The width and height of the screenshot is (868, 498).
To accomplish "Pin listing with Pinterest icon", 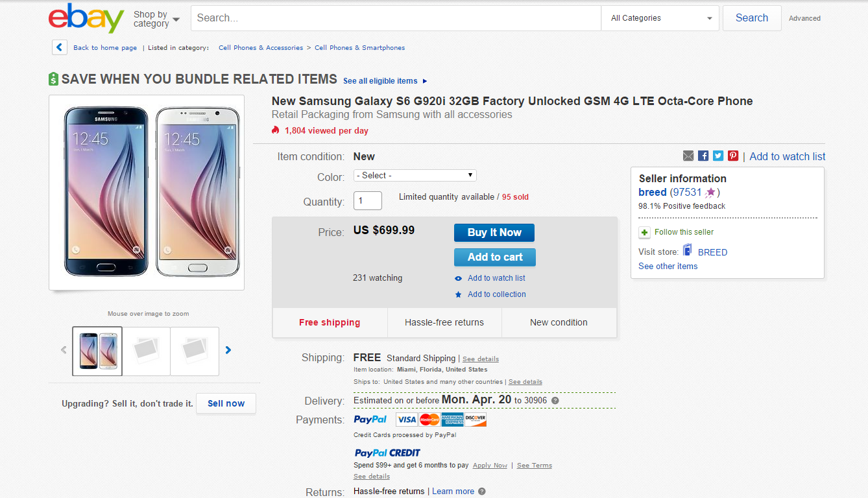I will pos(733,156).
